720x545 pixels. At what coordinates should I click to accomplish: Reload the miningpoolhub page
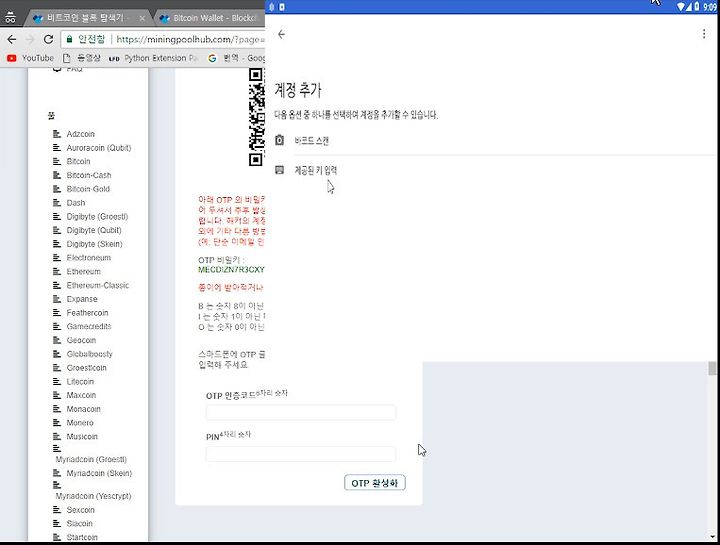coord(48,39)
